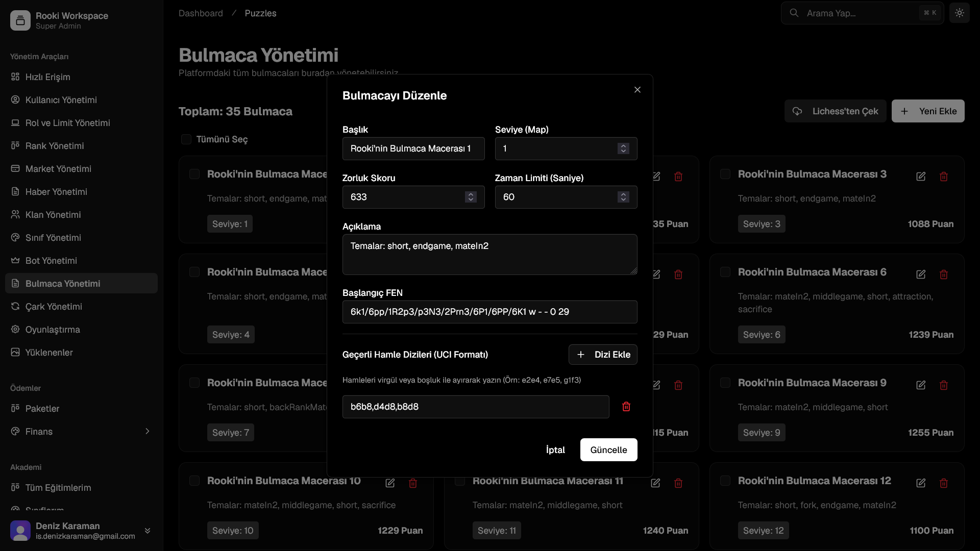Screen dimensions: 980x551
Task: Delete the b6b8,d4d8,b8d8 move sequence
Action: point(626,407)
